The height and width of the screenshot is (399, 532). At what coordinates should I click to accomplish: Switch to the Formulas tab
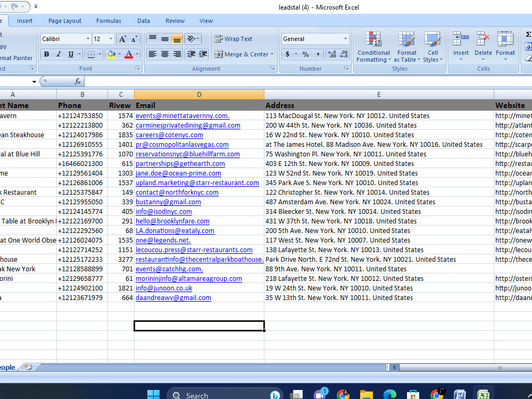(x=109, y=21)
